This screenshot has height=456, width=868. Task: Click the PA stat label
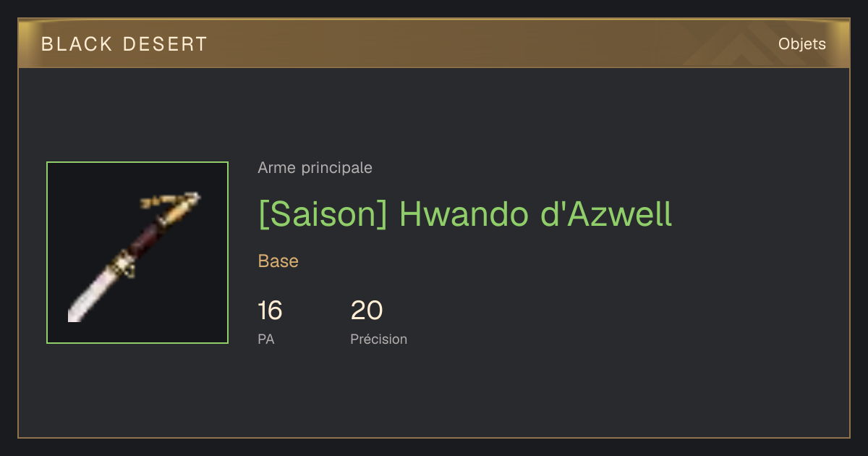coord(265,339)
